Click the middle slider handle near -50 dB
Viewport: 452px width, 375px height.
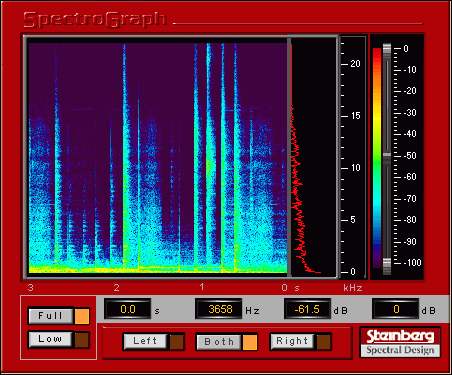click(x=387, y=155)
